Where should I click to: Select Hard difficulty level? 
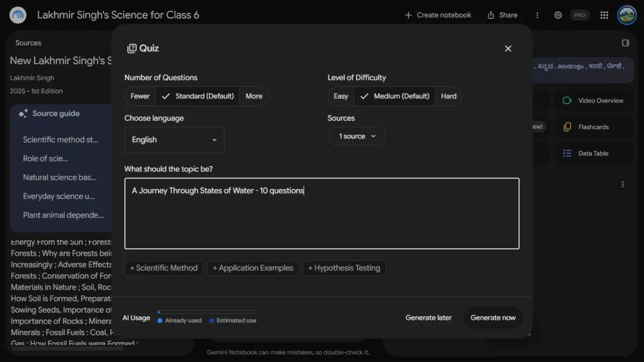click(449, 96)
